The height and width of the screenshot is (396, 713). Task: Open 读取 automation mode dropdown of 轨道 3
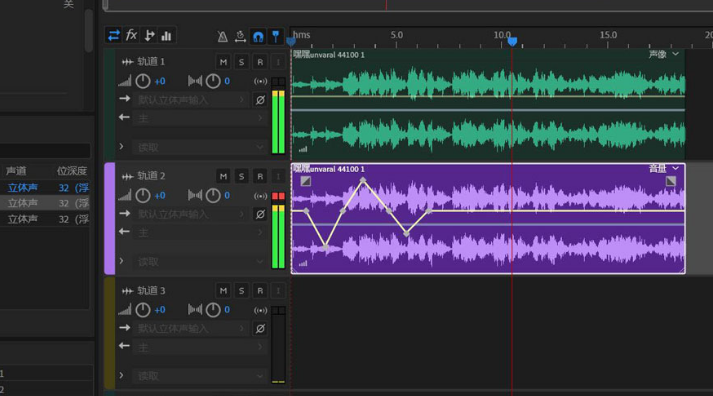tap(200, 376)
